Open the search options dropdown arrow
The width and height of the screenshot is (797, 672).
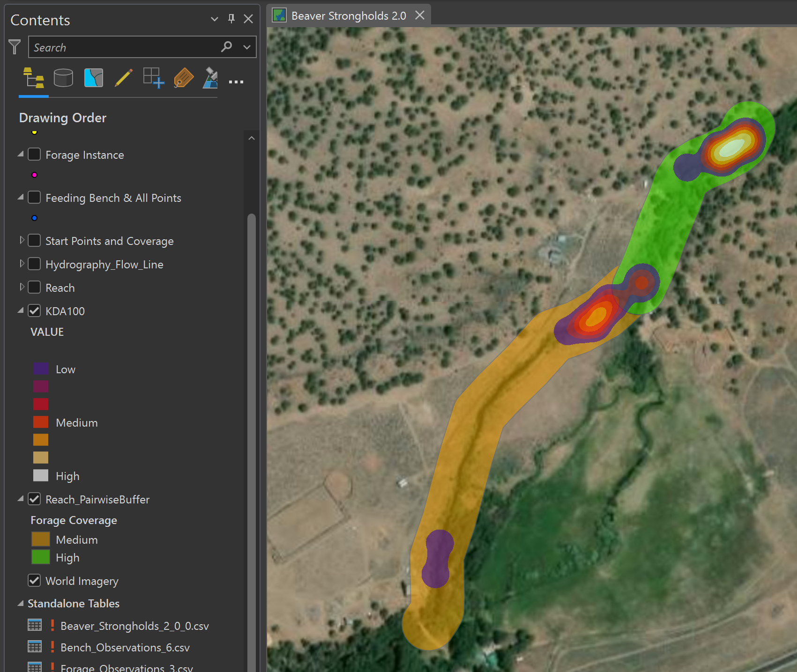point(246,47)
